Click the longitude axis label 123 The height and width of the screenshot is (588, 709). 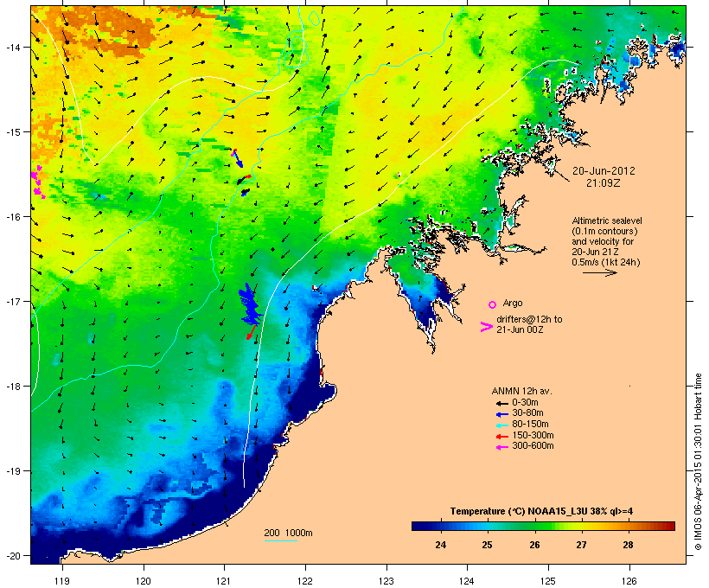(x=386, y=581)
